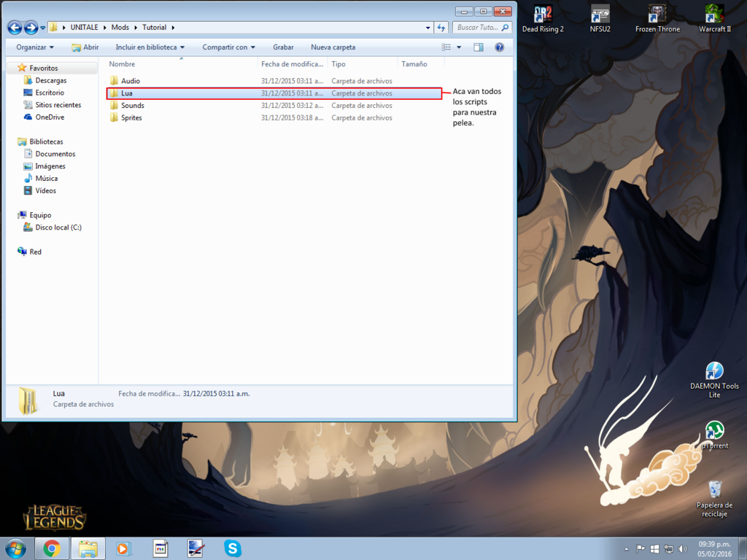The height and width of the screenshot is (560, 747).
Task: Click the Tutorial breadcrumb in address bar
Action: coord(155,28)
